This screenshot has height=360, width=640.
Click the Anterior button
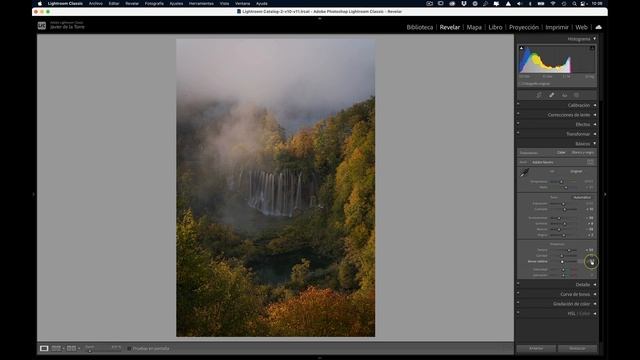coord(536,348)
